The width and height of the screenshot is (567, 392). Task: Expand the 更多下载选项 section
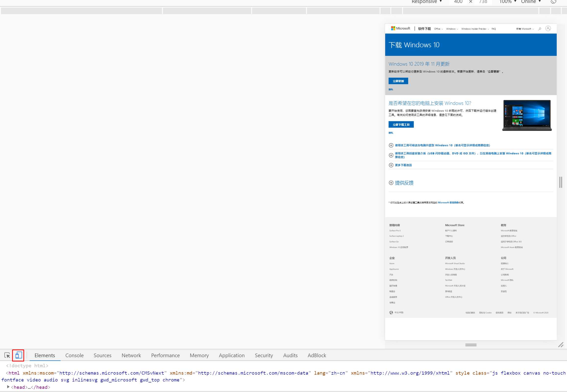(x=403, y=165)
